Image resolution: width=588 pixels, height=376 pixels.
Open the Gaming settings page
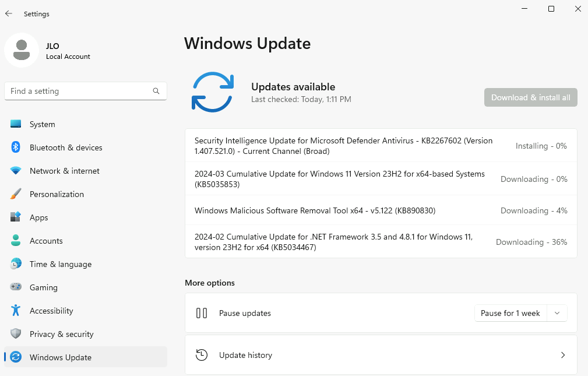point(86,287)
